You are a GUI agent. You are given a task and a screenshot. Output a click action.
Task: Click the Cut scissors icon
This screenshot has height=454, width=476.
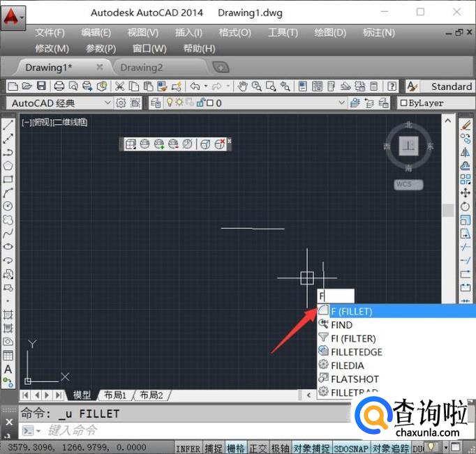[119, 86]
